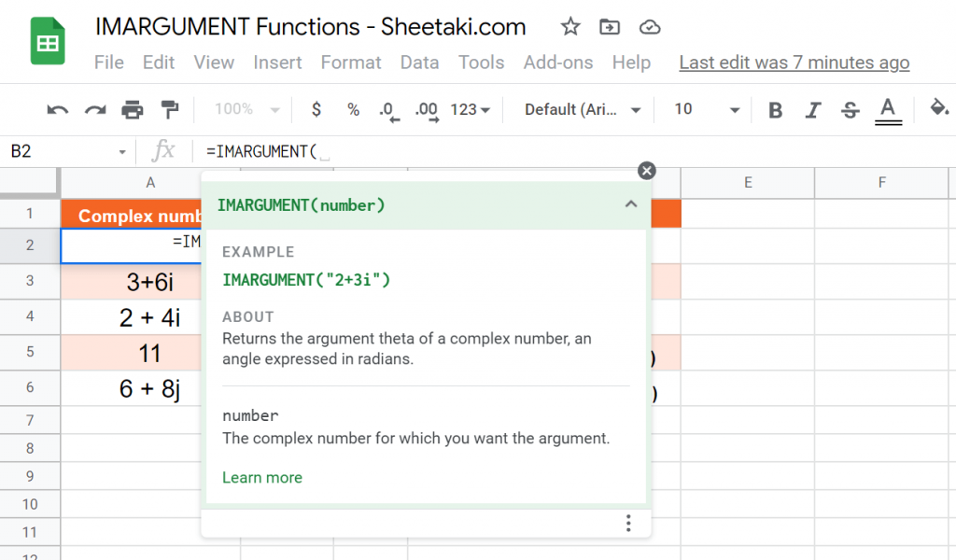
Task: Click the Learn more link
Action: [262, 477]
